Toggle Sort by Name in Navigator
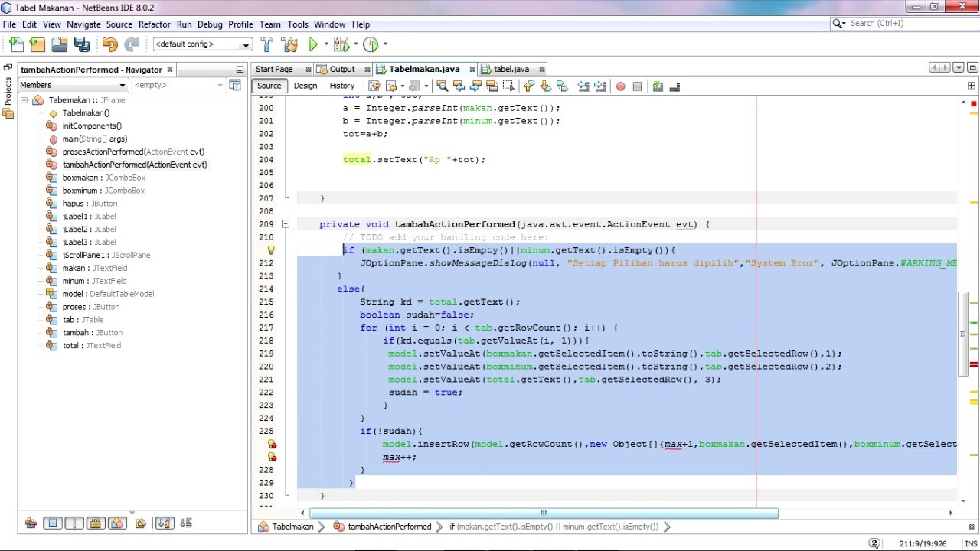980x551 pixels. coord(165,523)
